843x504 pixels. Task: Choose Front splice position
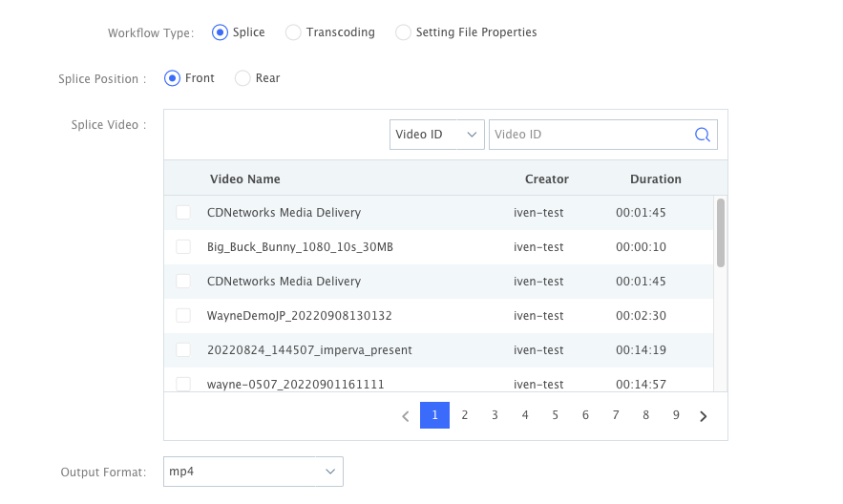[172, 78]
